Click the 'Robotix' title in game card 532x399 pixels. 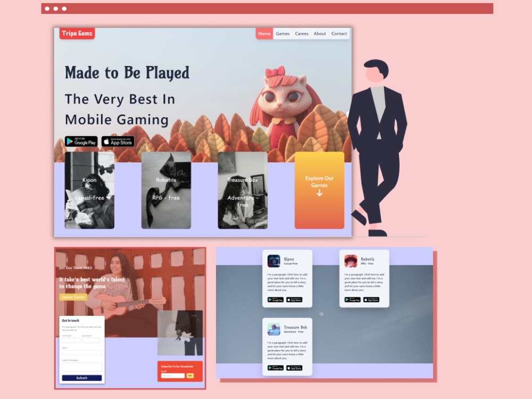368,259
